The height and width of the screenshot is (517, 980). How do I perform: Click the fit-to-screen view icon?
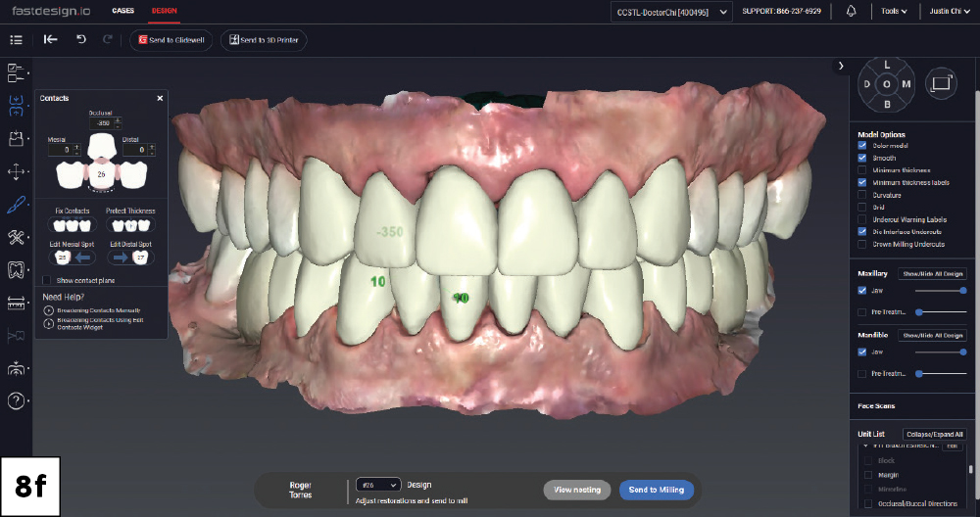pos(941,83)
